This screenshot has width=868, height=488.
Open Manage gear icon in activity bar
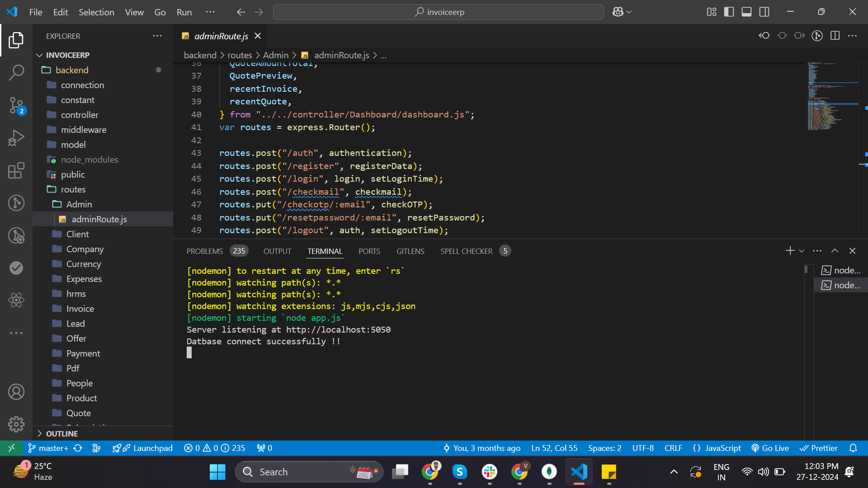click(16, 424)
